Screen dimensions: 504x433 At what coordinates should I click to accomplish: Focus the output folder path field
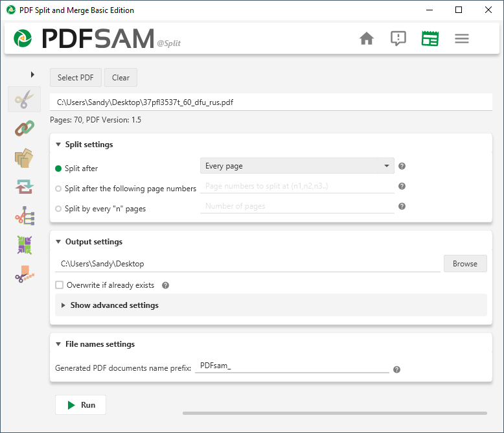(x=247, y=264)
